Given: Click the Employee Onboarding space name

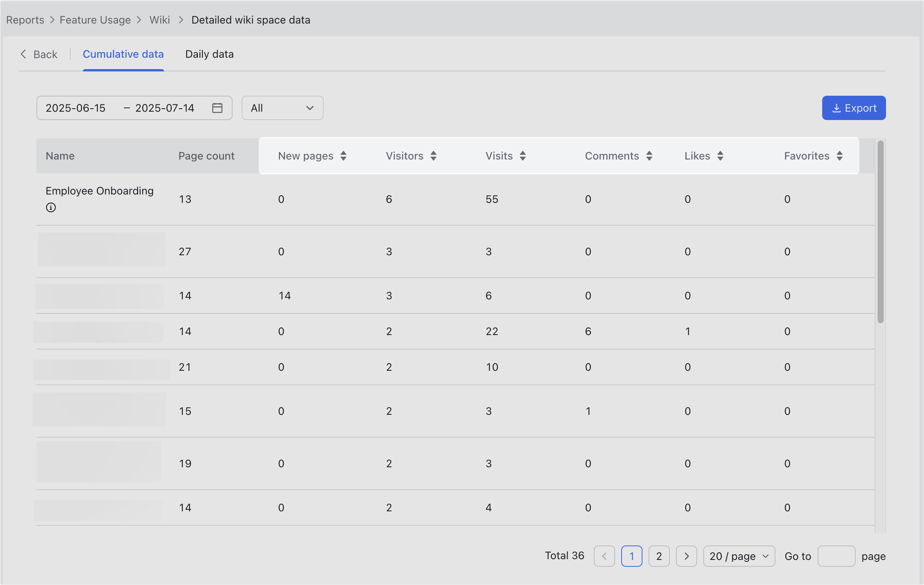Looking at the screenshot, I should [100, 191].
